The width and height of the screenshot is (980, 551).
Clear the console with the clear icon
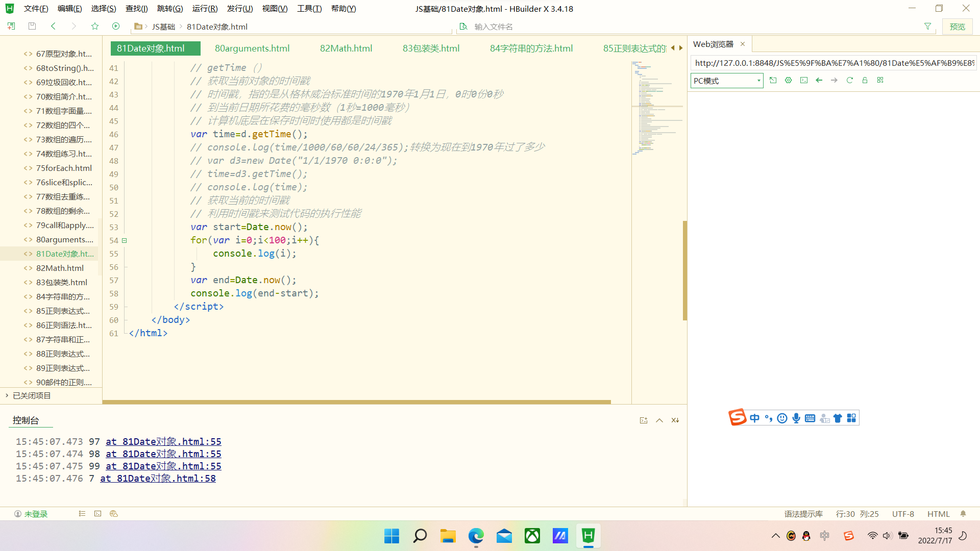click(x=675, y=420)
